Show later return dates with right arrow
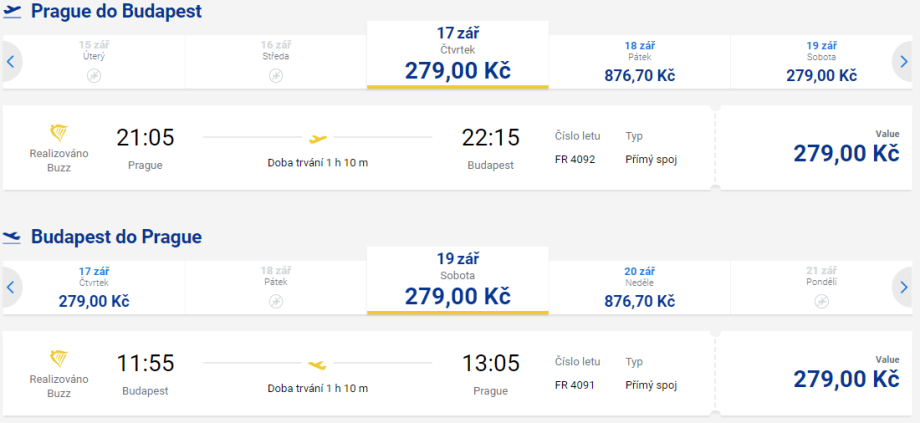Viewport: 920px width, 423px height. [902, 288]
